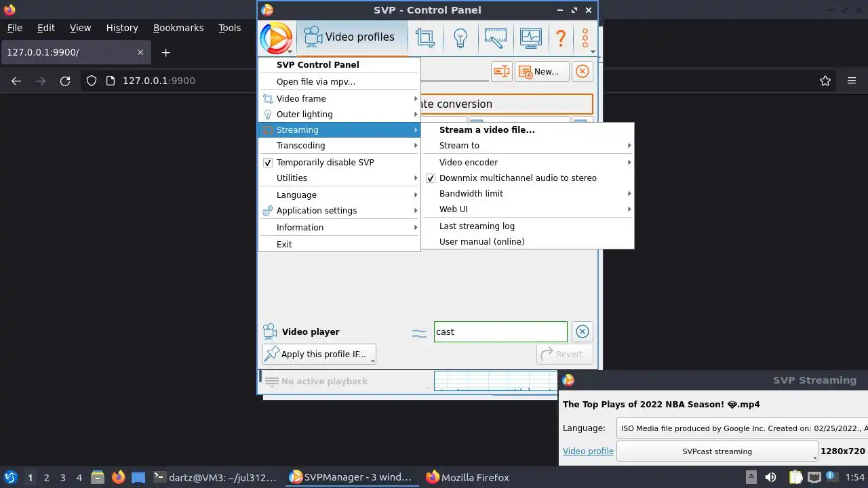Open a new Firefox tab
The height and width of the screenshot is (488, 868).
165,52
